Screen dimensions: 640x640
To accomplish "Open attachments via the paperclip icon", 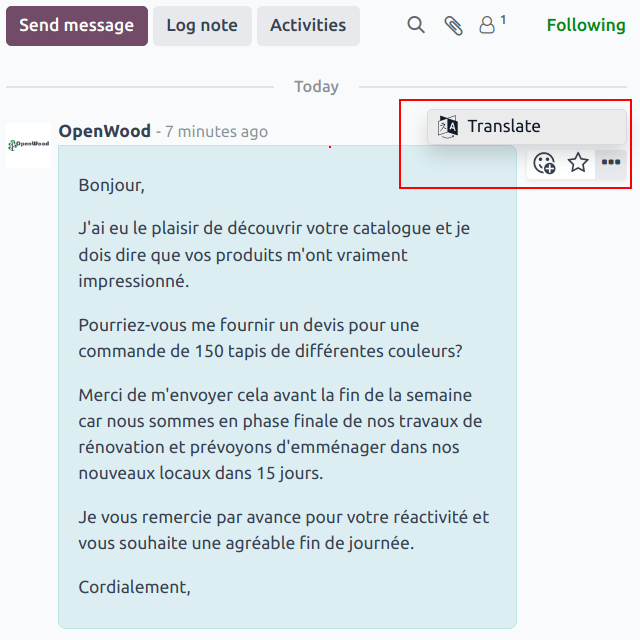I will point(453,25).
